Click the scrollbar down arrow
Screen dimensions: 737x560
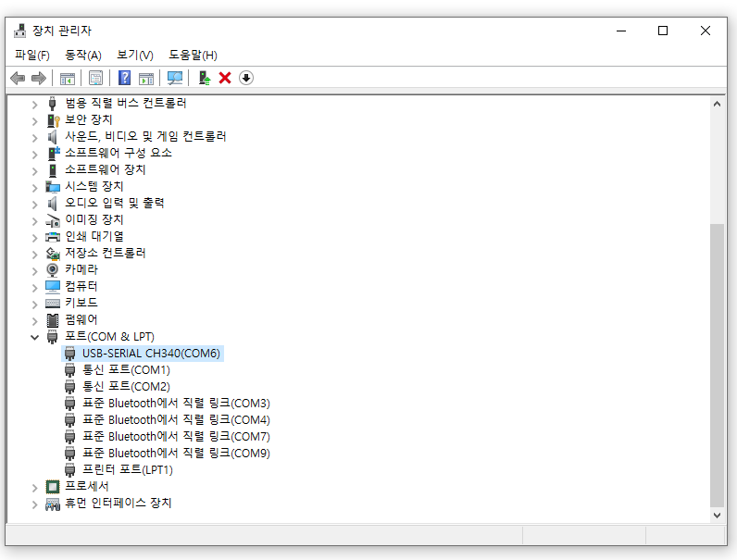717,515
